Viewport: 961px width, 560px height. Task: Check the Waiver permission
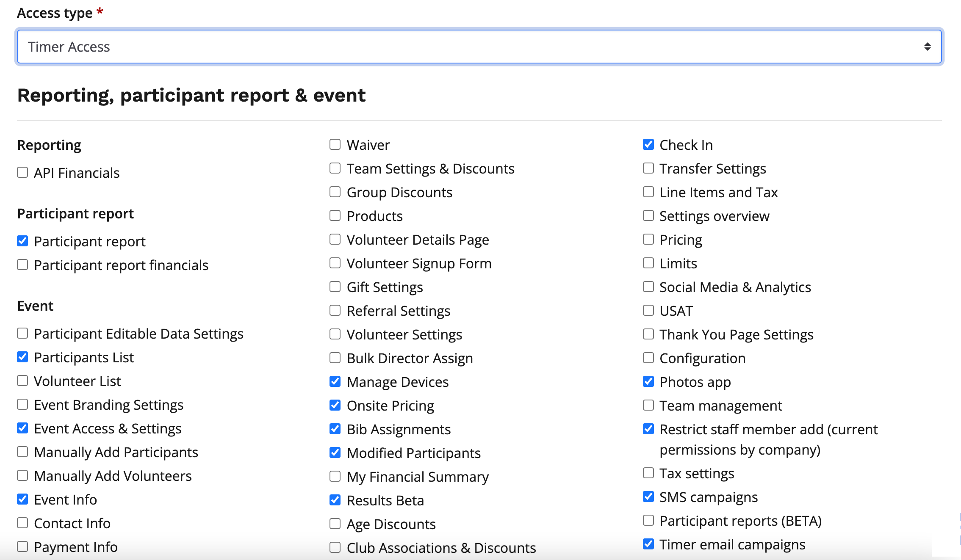(x=335, y=145)
